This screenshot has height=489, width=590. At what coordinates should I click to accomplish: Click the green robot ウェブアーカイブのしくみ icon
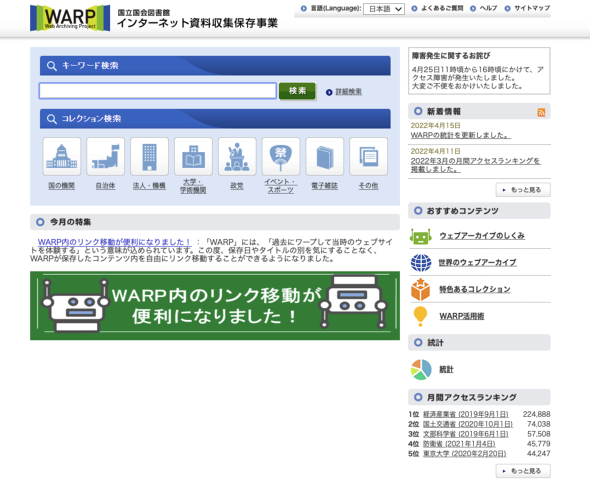[x=420, y=236]
